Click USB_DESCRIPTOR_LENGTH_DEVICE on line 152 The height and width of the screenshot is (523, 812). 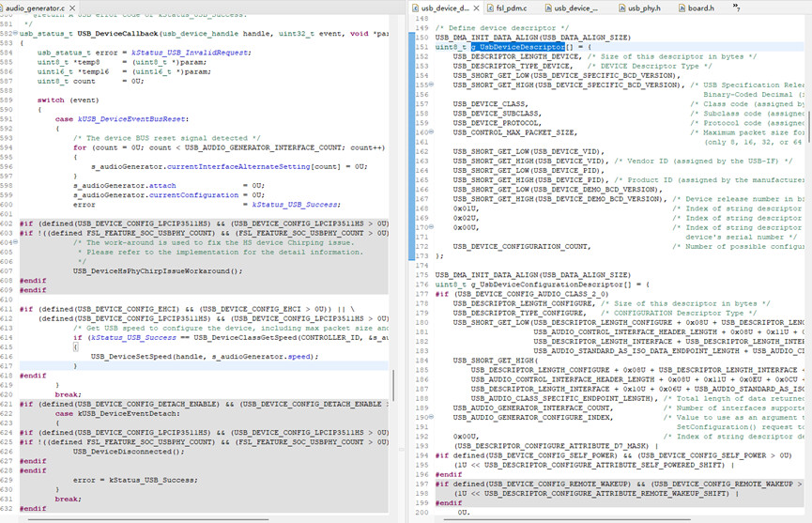pyautogui.click(x=515, y=56)
